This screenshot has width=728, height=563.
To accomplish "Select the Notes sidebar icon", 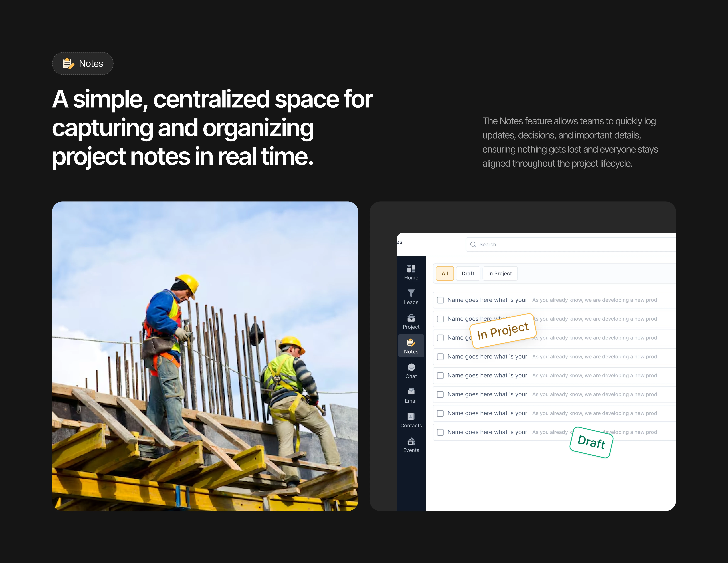I will tap(411, 343).
